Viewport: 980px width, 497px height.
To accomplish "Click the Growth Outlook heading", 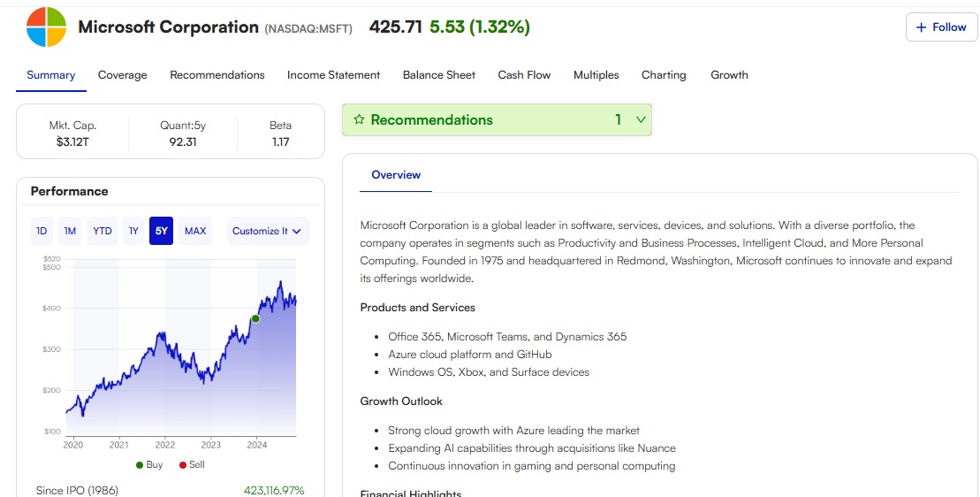I will [401, 401].
